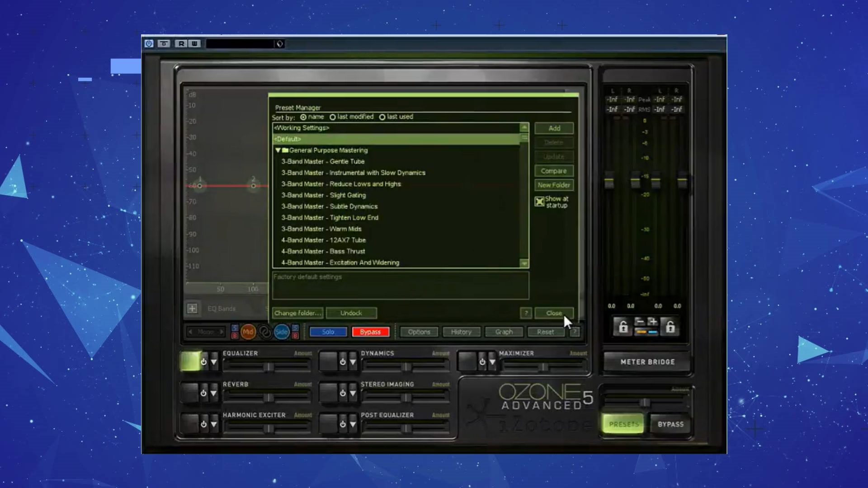
Task: Click the plugin bypass icon next to the power button
Action: (164, 43)
